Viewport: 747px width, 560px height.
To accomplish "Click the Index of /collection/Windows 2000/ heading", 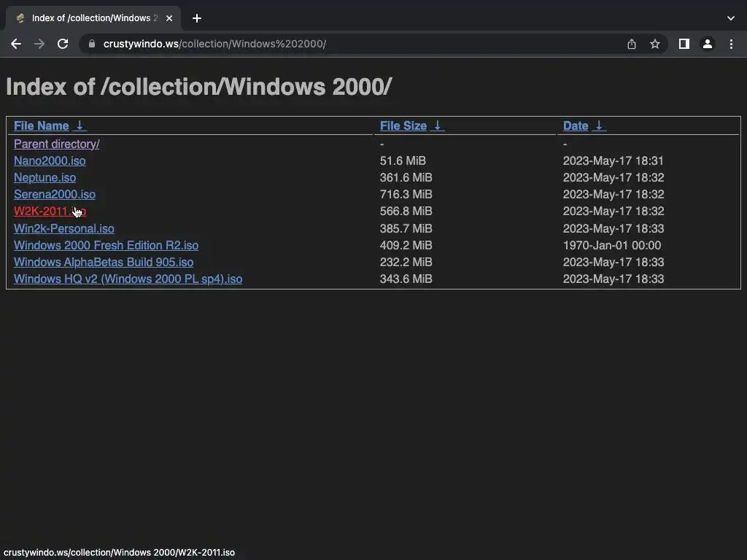I will (x=198, y=87).
